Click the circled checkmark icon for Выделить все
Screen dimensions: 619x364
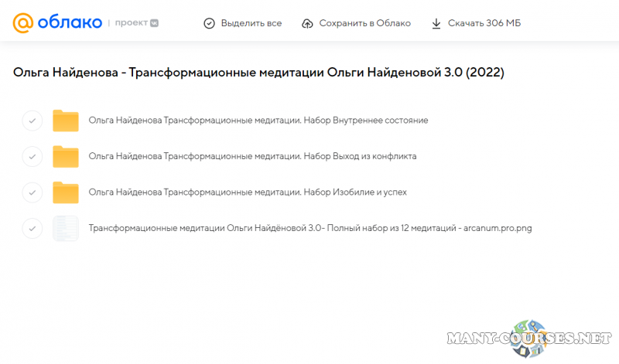209,23
